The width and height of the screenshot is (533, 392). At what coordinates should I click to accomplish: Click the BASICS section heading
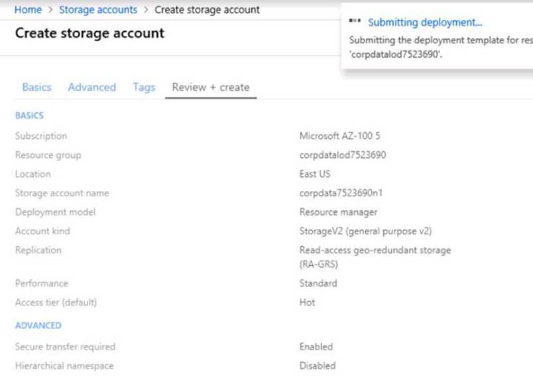point(29,115)
